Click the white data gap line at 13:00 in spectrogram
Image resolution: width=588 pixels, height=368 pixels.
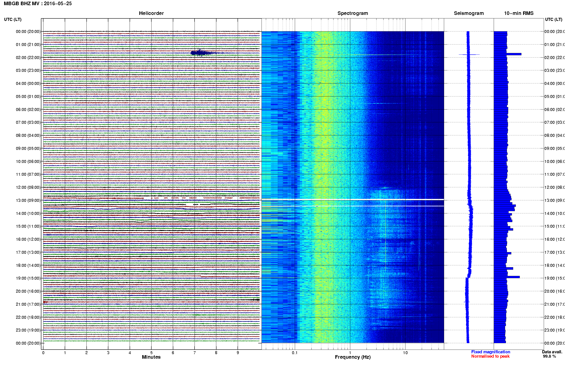[353, 200]
